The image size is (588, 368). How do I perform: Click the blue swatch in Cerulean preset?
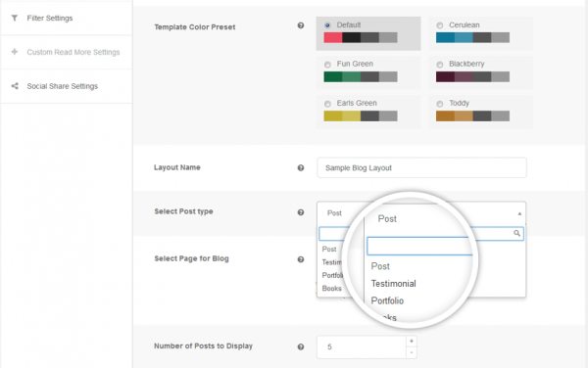tap(445, 37)
